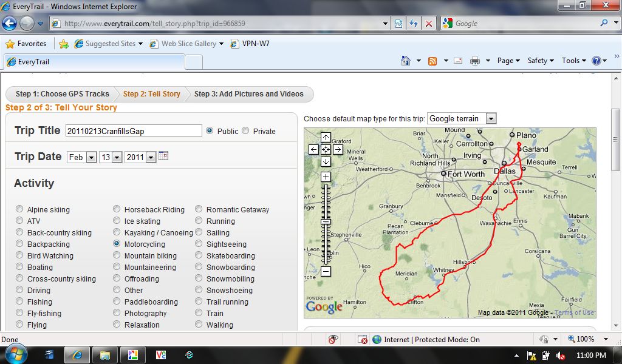Open the Trip Date year dropdown

click(x=140, y=157)
